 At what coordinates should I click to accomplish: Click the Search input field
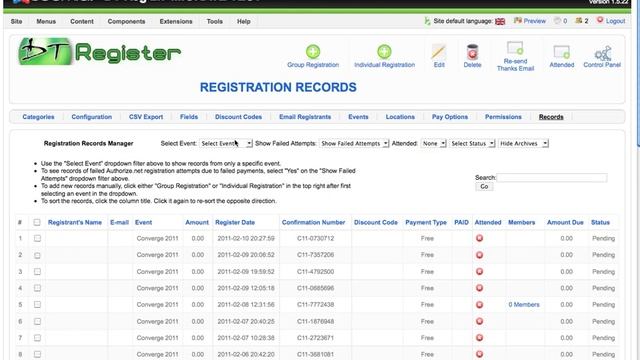(x=551, y=178)
